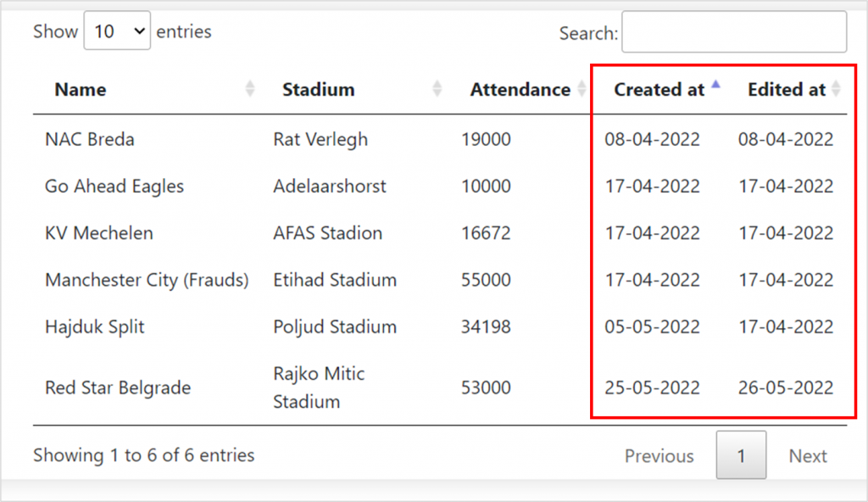Toggle the Created at ascending sort arrow
The image size is (868, 502).
click(x=715, y=85)
